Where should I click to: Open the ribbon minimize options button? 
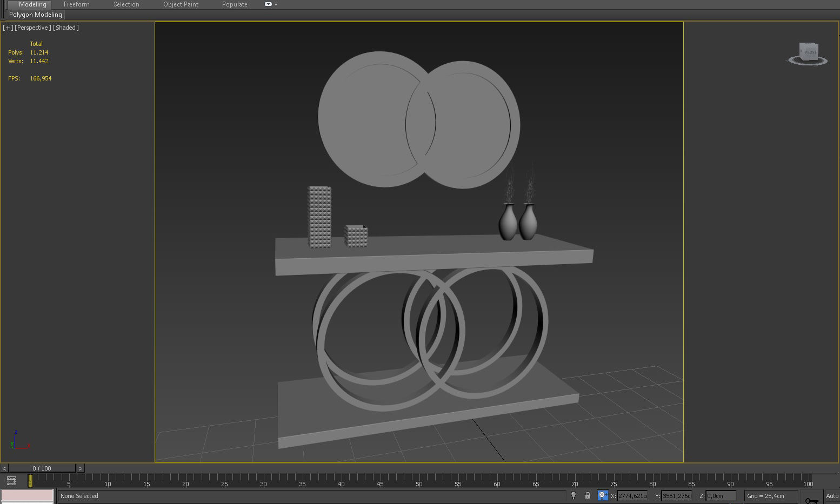(268, 4)
